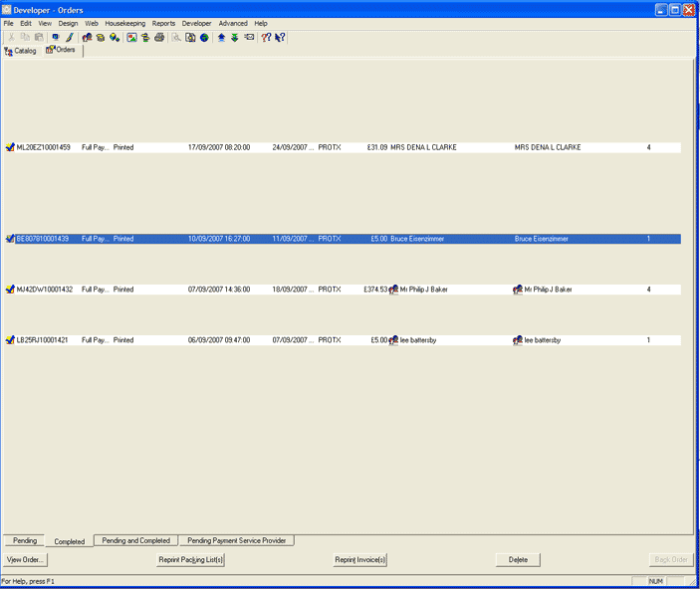Click the red question mark help icon
Image resolution: width=700 pixels, height=589 pixels.
pyautogui.click(x=266, y=37)
